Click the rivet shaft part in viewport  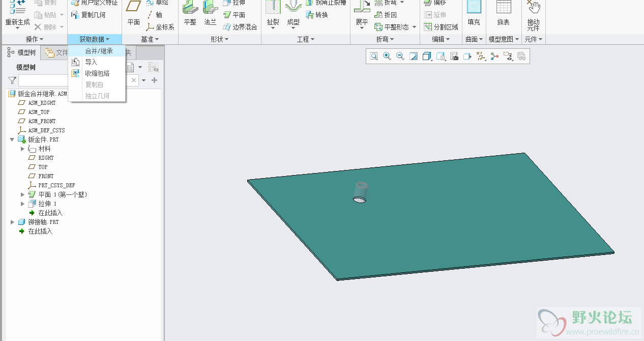tap(361, 190)
